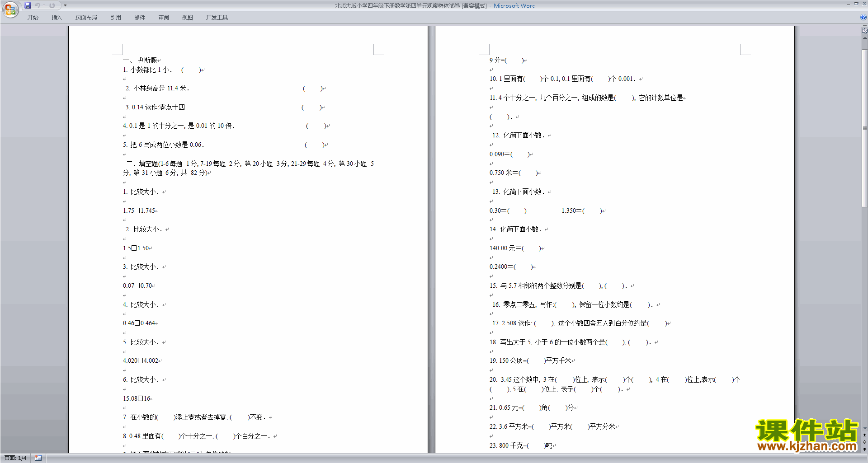The image size is (868, 463).
Task: Toggle the ruler button above the scrollbar
Action: pos(864,31)
